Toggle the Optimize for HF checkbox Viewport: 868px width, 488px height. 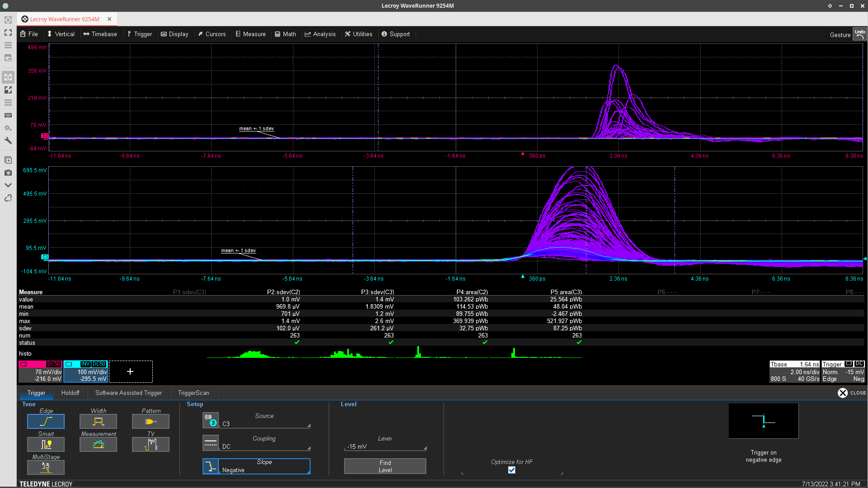(x=512, y=470)
